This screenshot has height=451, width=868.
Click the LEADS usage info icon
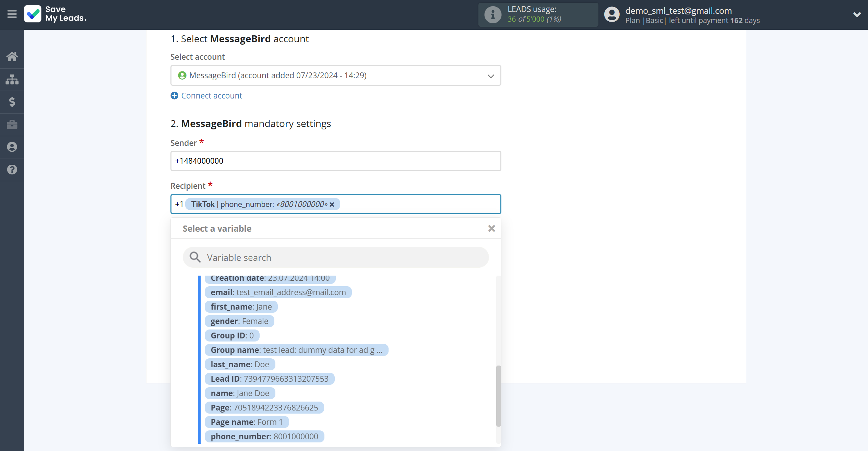[x=492, y=15]
